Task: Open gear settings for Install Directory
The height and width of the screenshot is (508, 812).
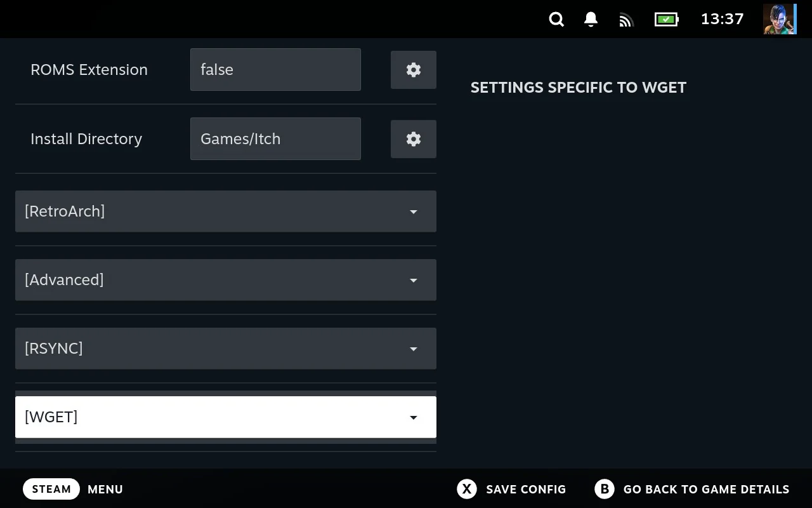Action: (x=414, y=139)
